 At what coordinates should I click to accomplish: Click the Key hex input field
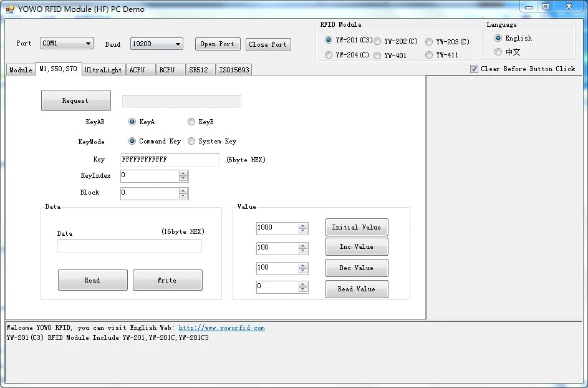170,160
